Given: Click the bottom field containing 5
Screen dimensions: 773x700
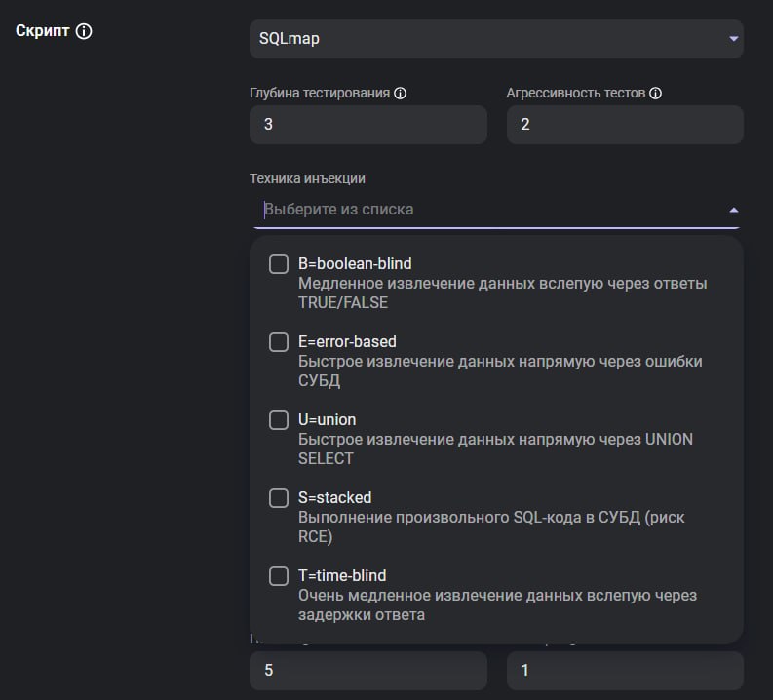Looking at the screenshot, I should [x=368, y=671].
